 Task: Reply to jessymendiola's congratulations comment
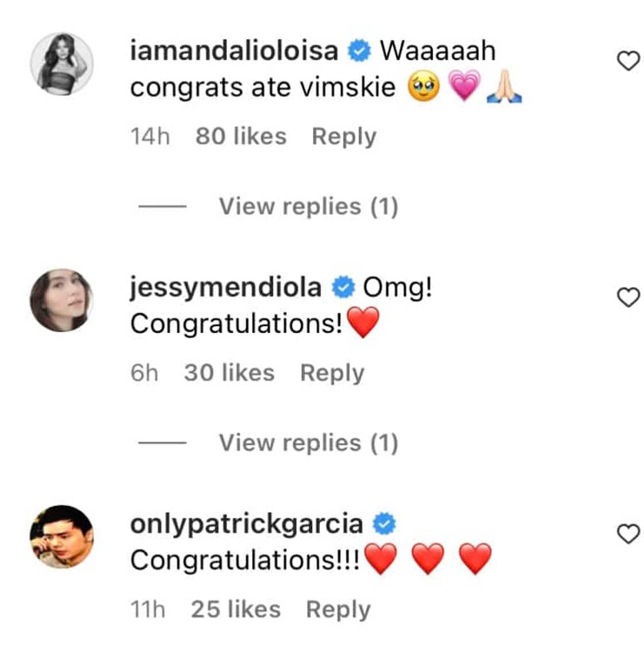click(x=332, y=373)
